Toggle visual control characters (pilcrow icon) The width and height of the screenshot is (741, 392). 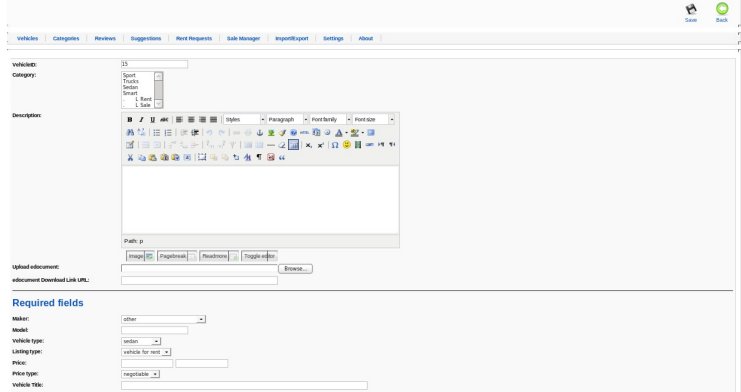(259, 157)
